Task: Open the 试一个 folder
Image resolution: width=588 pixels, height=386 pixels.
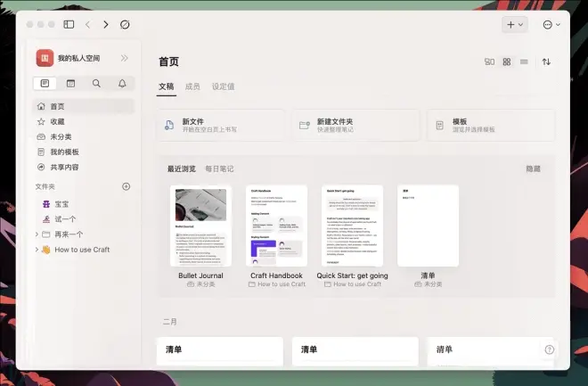Action: point(84,219)
